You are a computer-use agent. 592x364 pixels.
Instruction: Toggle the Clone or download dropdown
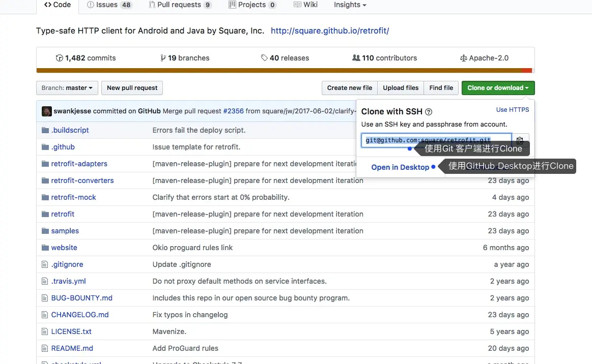(x=498, y=88)
